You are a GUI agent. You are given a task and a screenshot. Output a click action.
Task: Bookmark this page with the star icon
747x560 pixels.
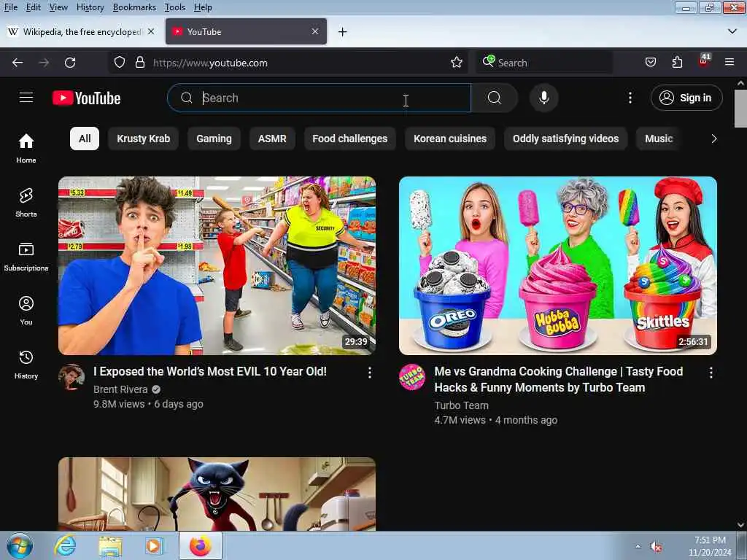[457, 63]
